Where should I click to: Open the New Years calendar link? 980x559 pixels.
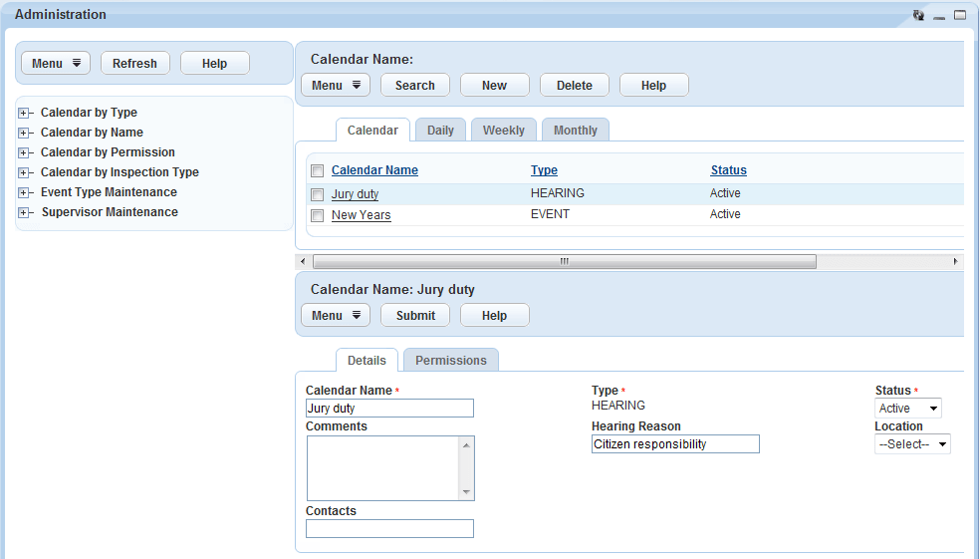(361, 215)
